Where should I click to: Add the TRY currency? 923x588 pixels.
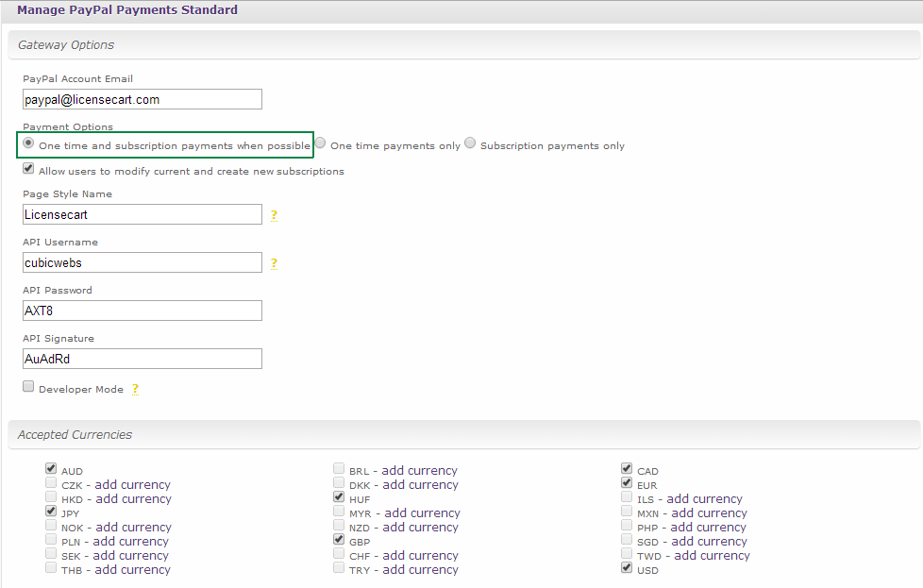click(x=420, y=570)
